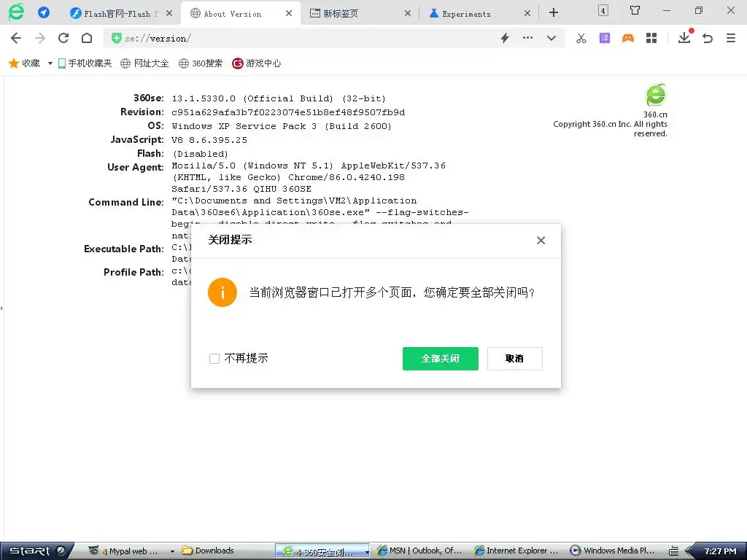Select the 360安全浏览器 taskbar item
747x560 pixels.
click(322, 551)
